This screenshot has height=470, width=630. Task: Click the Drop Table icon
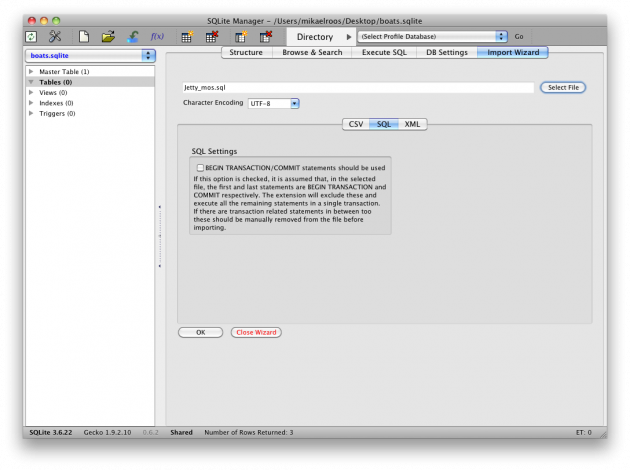[x=212, y=37]
